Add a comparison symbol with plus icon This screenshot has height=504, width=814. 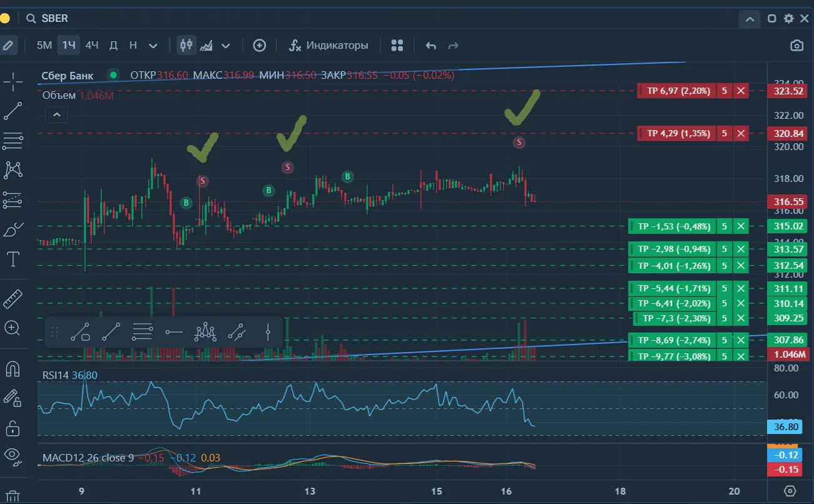coord(259,46)
